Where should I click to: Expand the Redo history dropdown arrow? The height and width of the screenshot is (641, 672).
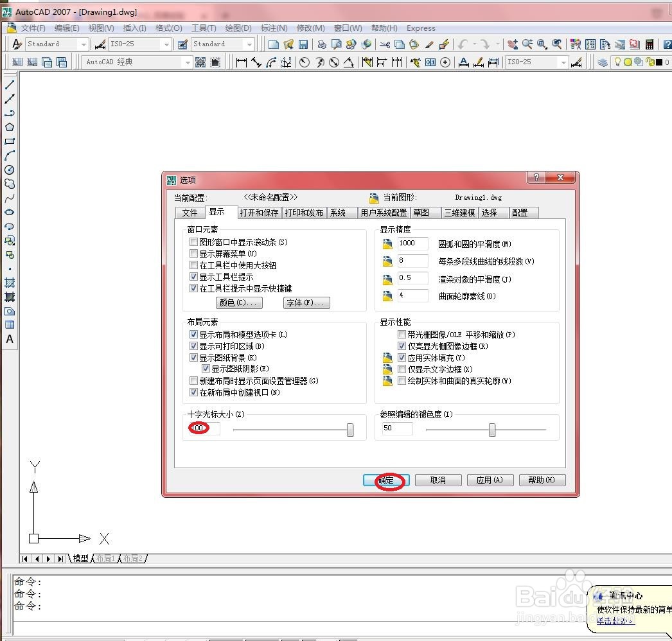coord(497,44)
